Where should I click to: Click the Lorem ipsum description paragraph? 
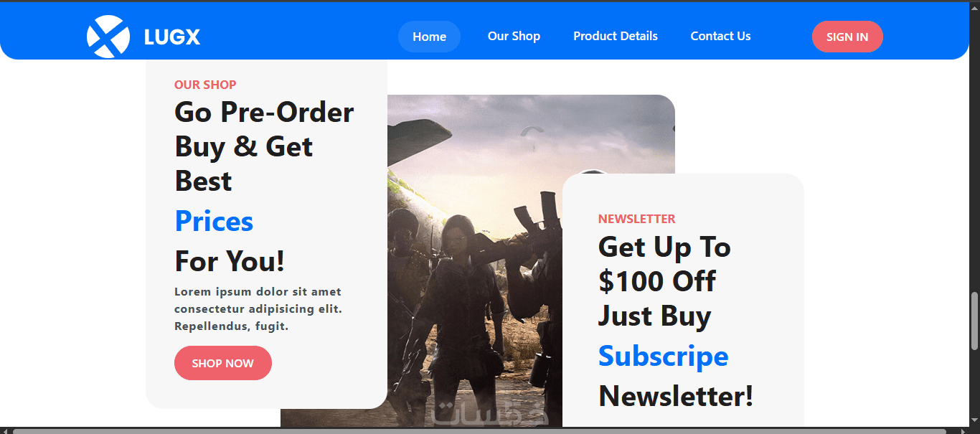click(x=258, y=309)
